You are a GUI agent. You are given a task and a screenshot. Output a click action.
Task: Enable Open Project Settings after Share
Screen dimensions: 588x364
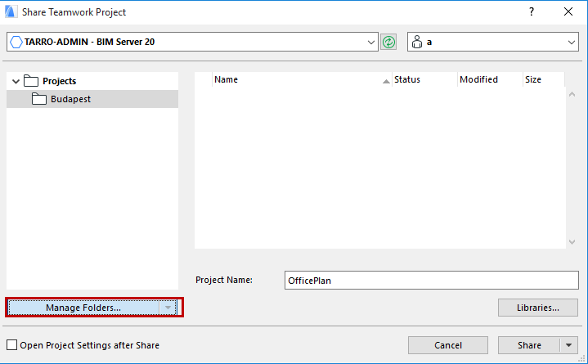[x=11, y=345]
